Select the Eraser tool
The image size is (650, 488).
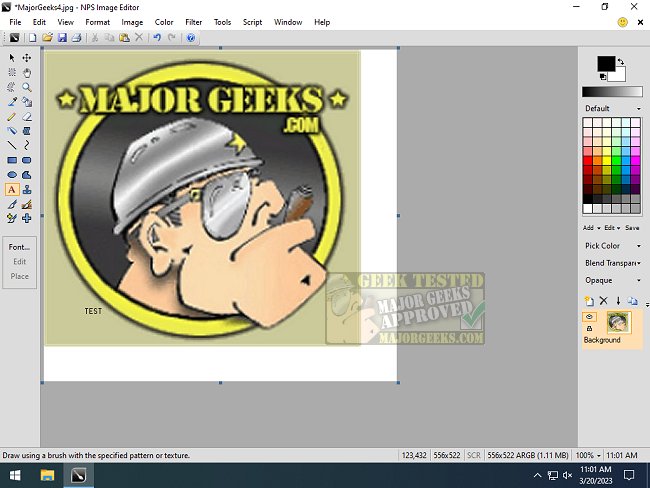(x=26, y=116)
